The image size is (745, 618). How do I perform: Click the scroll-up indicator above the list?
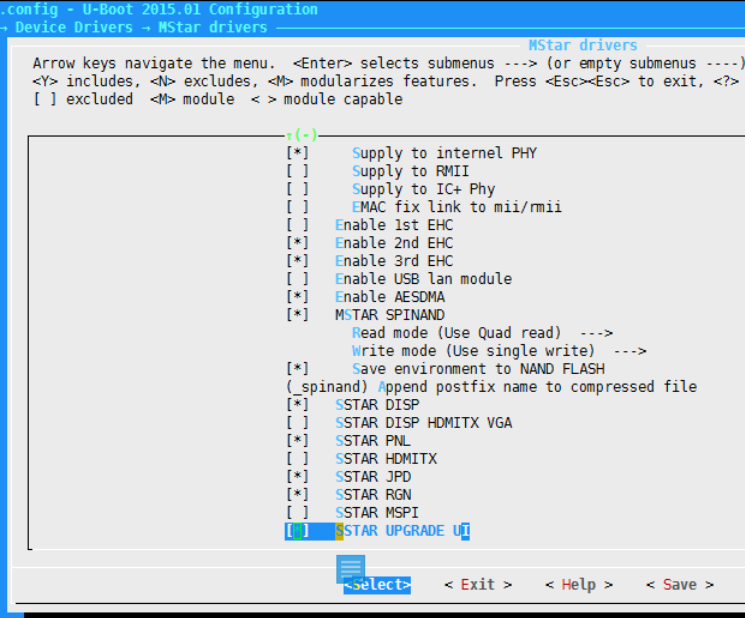pos(302,135)
